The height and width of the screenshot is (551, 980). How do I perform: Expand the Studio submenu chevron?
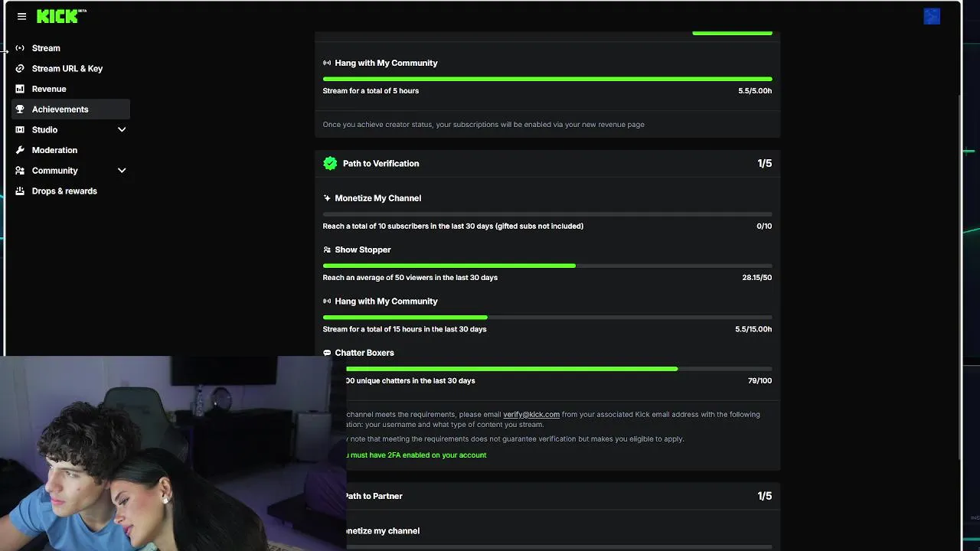(122, 130)
